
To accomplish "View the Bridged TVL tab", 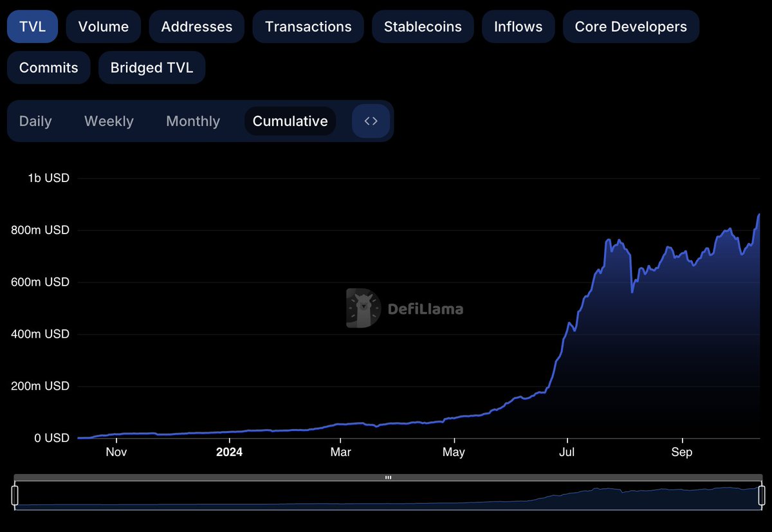I will (x=152, y=67).
